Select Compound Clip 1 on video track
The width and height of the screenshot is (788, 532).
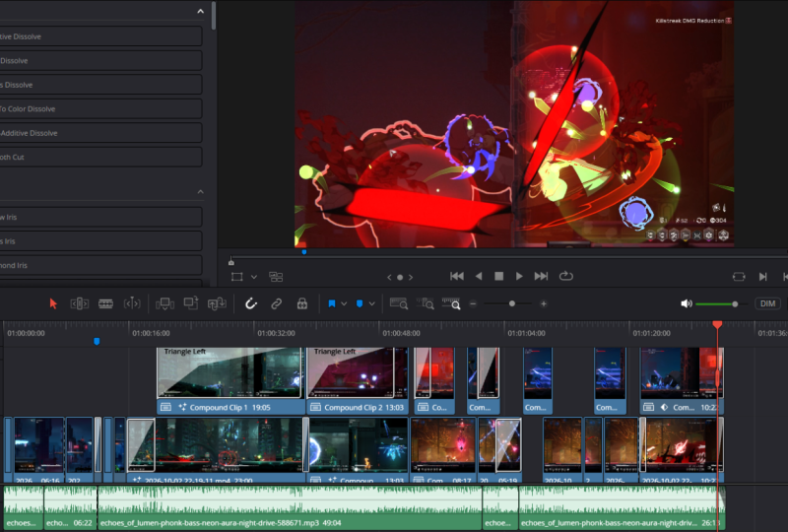tap(230, 380)
